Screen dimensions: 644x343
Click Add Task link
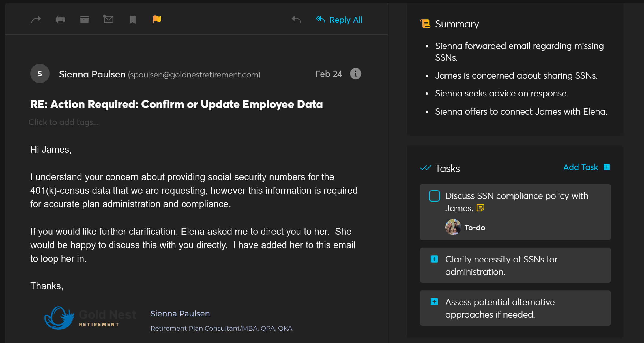click(581, 167)
